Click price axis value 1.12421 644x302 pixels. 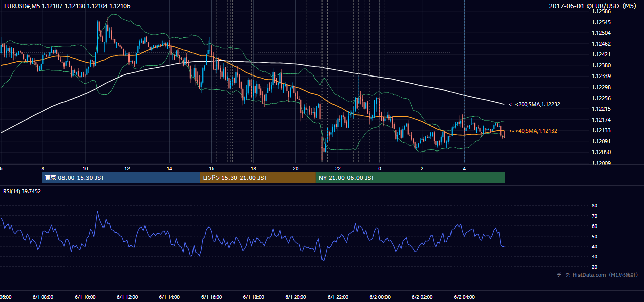(601, 55)
